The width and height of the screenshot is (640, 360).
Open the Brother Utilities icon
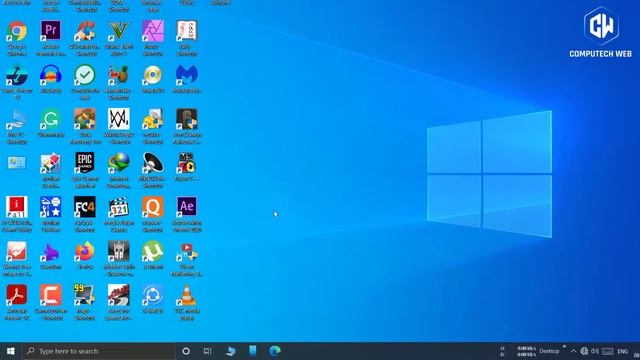(51, 207)
